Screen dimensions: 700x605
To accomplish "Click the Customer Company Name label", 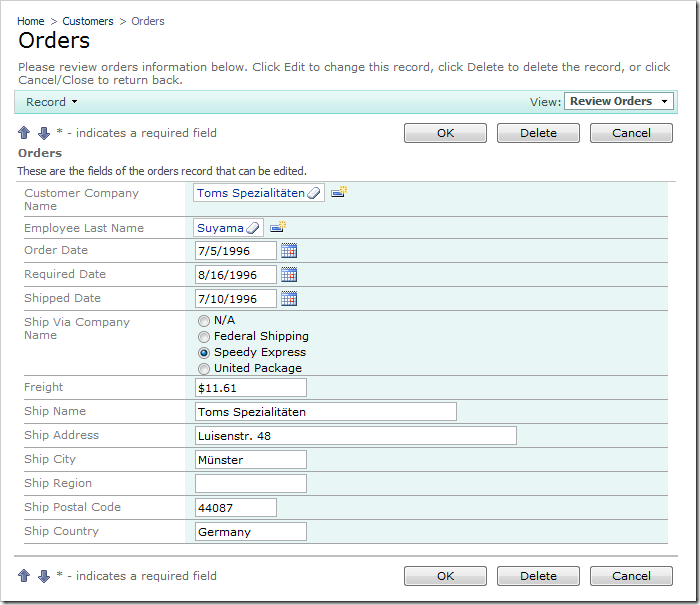I will [81, 200].
